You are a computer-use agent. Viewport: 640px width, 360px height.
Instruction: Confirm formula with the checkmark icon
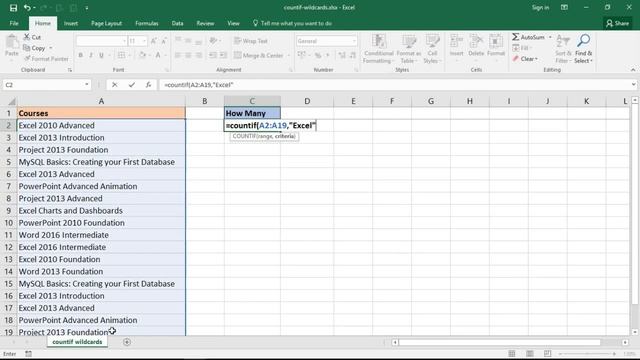(x=131, y=84)
